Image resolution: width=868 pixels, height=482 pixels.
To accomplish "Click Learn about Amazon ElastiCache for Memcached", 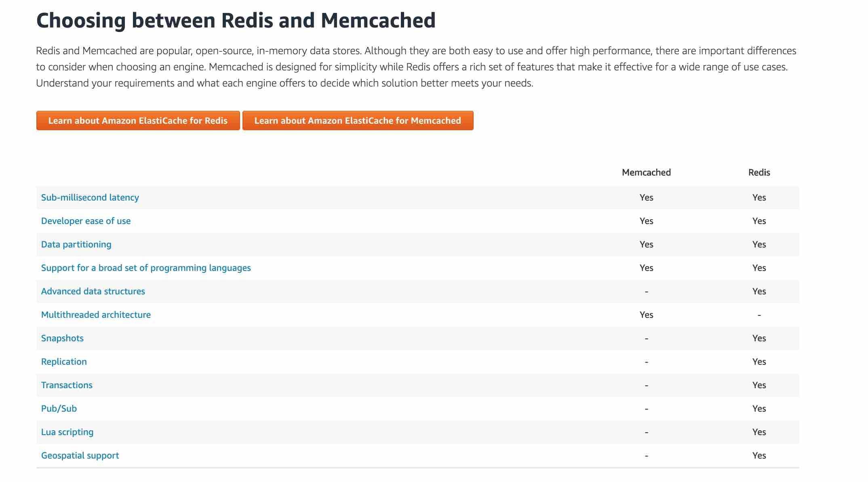I will pos(357,120).
